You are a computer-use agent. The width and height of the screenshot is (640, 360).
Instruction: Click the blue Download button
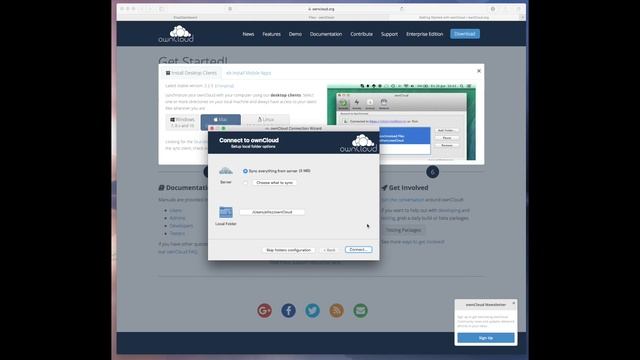coord(465,34)
